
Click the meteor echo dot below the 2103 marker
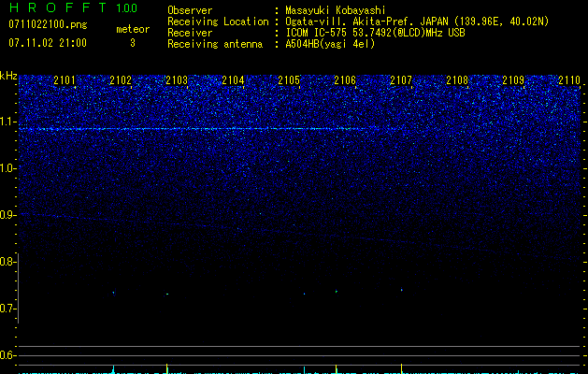click(167, 295)
